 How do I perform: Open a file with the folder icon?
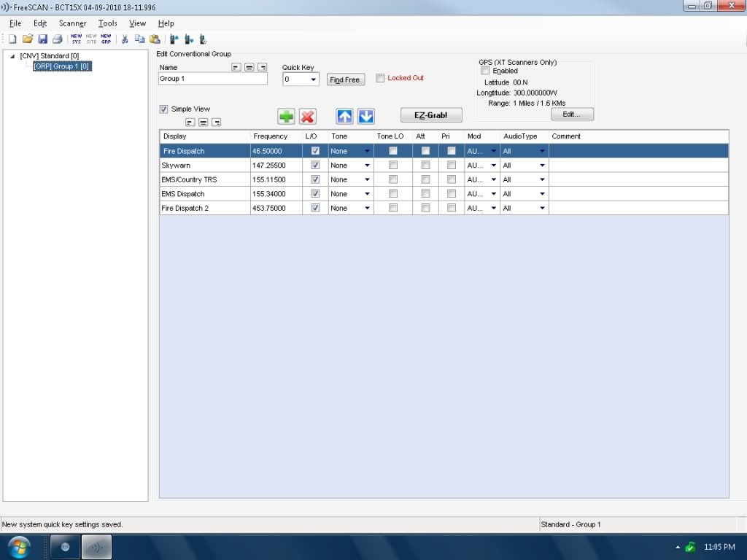point(28,39)
